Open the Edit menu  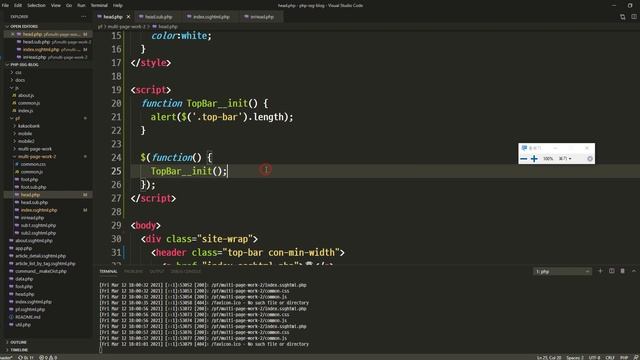click(x=18, y=5)
